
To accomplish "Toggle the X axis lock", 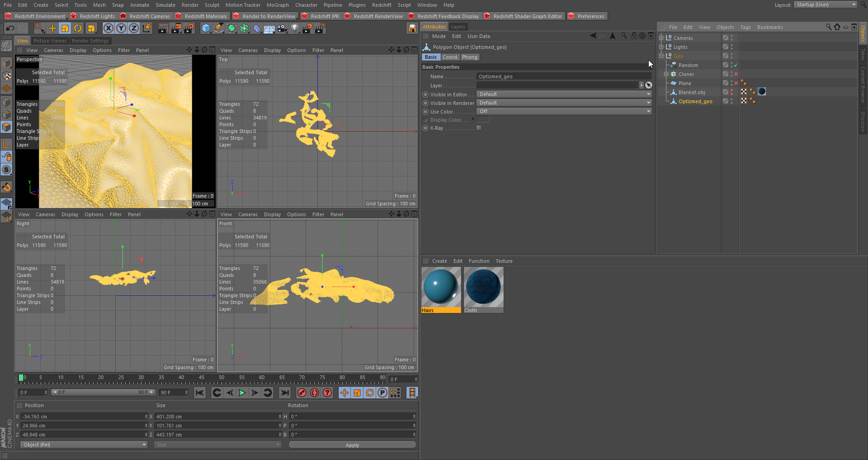I will coord(108,28).
